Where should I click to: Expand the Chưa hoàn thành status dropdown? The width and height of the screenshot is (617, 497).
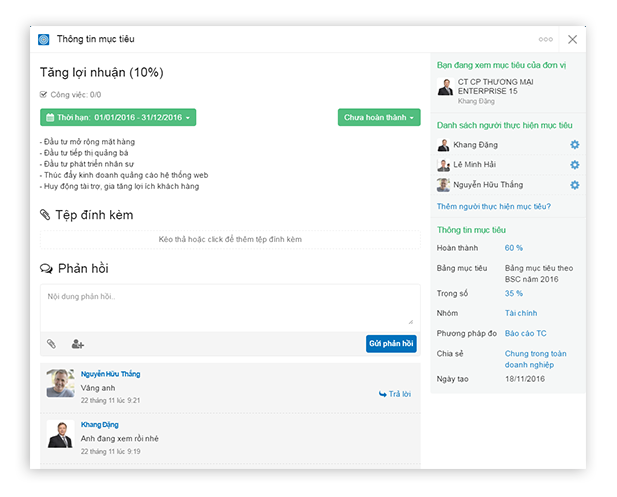pos(378,118)
